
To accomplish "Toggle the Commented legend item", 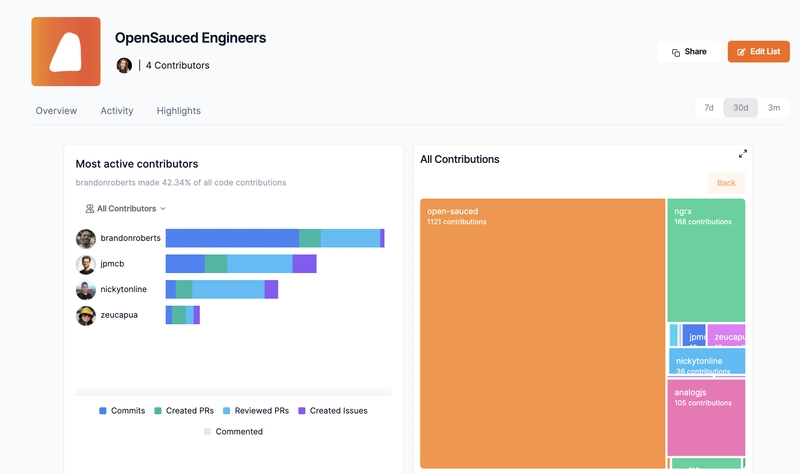I will (233, 432).
